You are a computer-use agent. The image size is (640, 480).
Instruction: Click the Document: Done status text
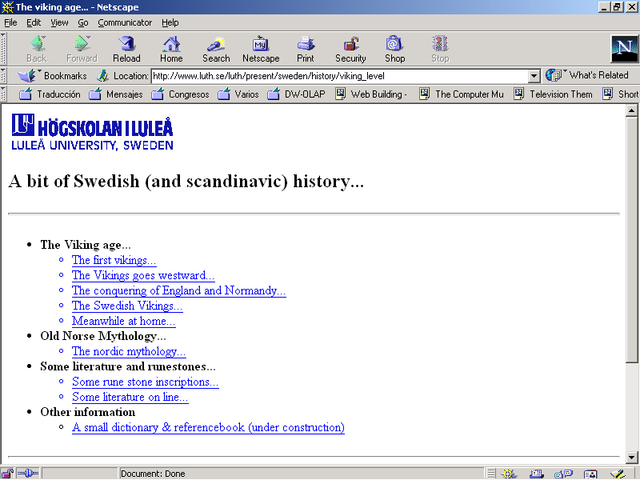pos(153,474)
